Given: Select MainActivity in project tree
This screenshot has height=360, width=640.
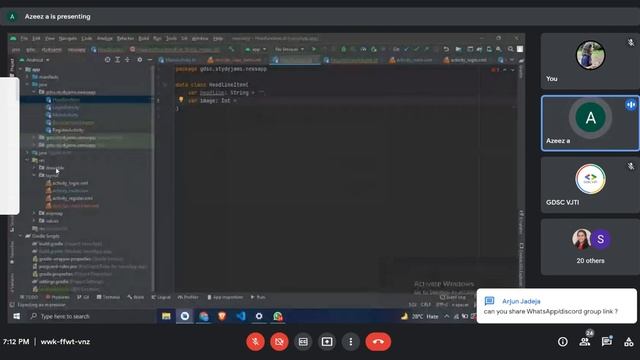Looking at the screenshot, I should tap(62, 115).
